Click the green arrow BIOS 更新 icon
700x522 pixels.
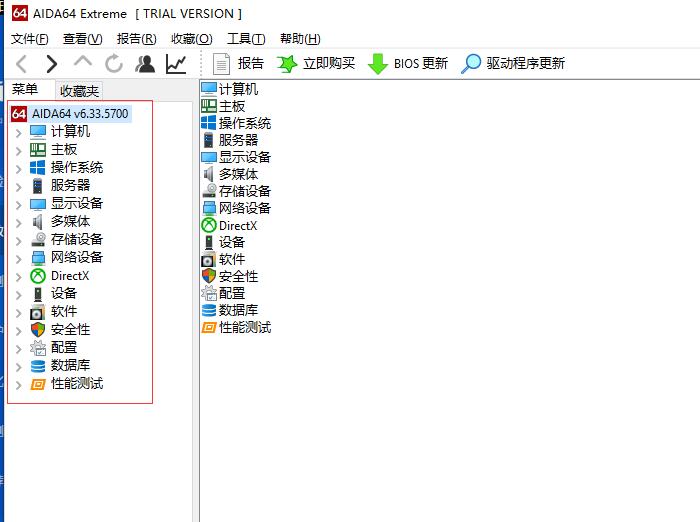click(378, 64)
